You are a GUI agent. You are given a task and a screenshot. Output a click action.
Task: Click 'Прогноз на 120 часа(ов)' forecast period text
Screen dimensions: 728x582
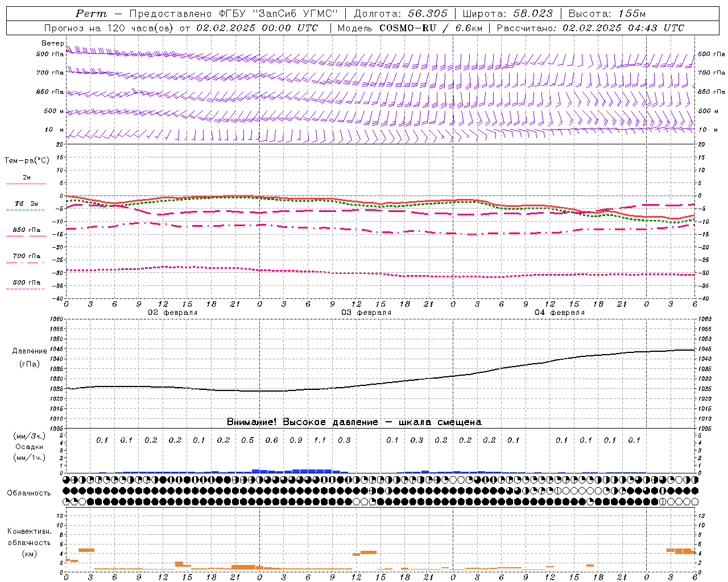point(109,28)
